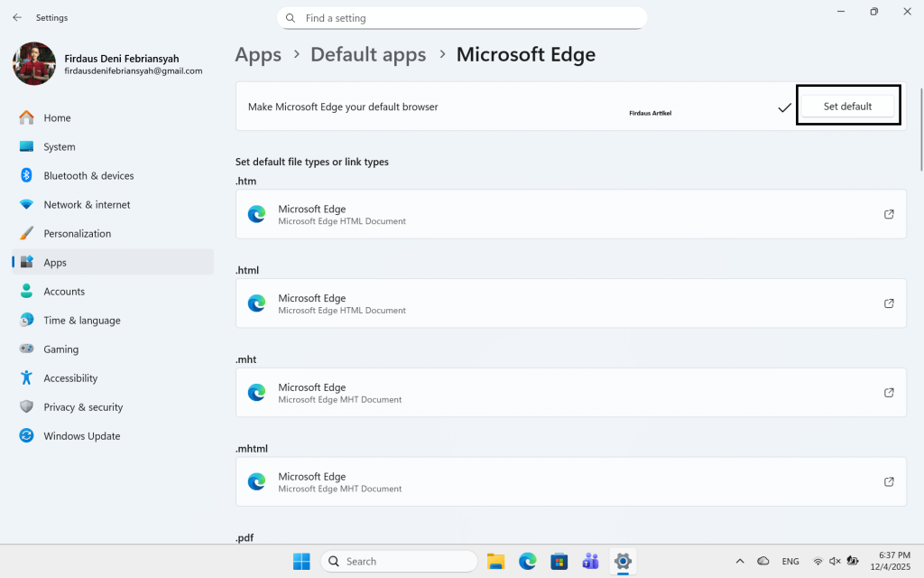Open the Home settings page
The width and height of the screenshot is (924, 578).
click(x=113, y=118)
